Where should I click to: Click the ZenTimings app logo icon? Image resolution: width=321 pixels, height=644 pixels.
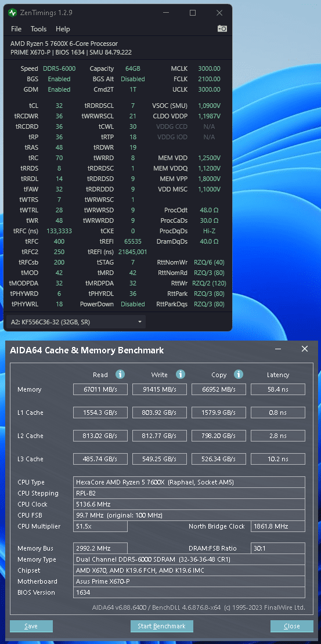pos(12,13)
